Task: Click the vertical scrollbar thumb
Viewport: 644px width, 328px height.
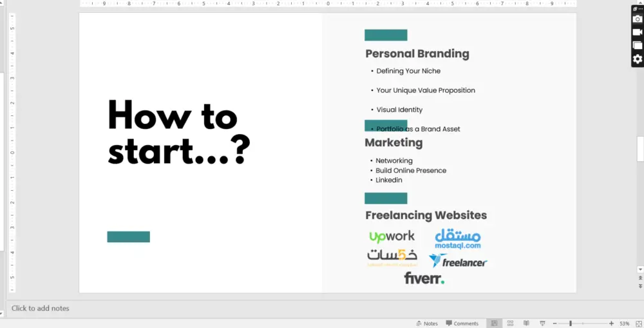Action: (x=640, y=149)
